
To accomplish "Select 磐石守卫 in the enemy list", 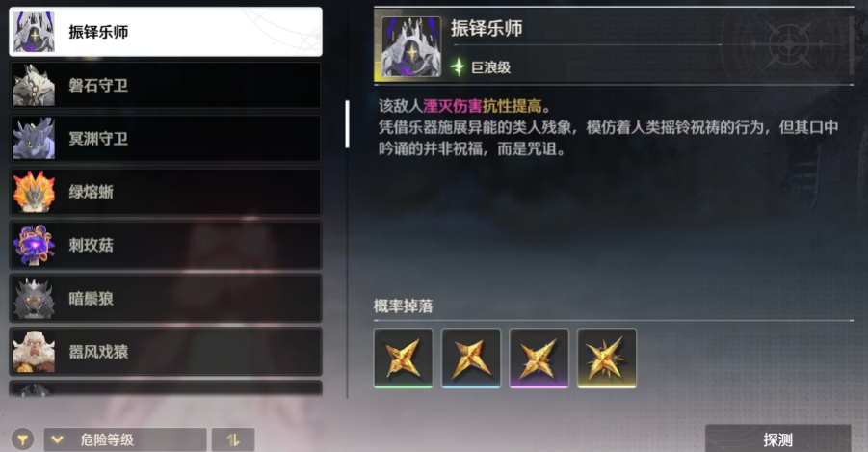I will [166, 86].
